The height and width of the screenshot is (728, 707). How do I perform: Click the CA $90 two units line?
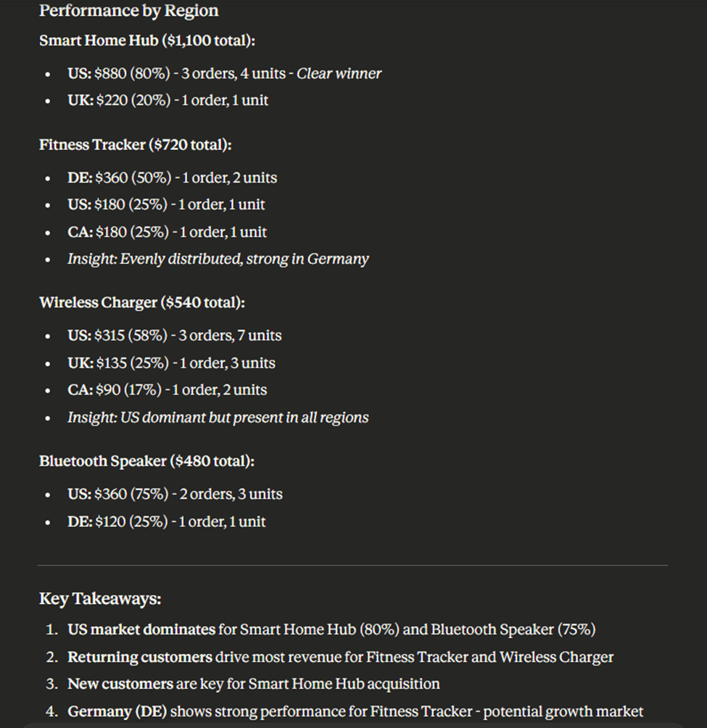click(167, 390)
